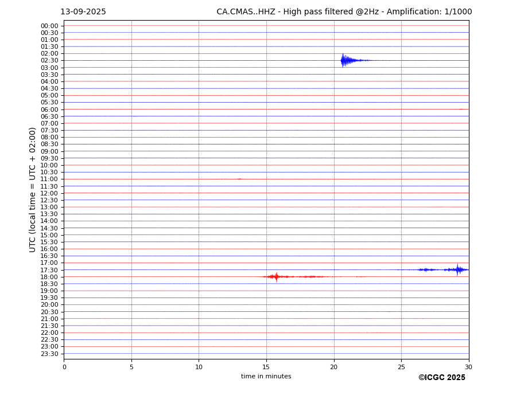Click the 05:30 time label
Image resolution: width=532 pixels, height=399 pixels.
pos(49,103)
